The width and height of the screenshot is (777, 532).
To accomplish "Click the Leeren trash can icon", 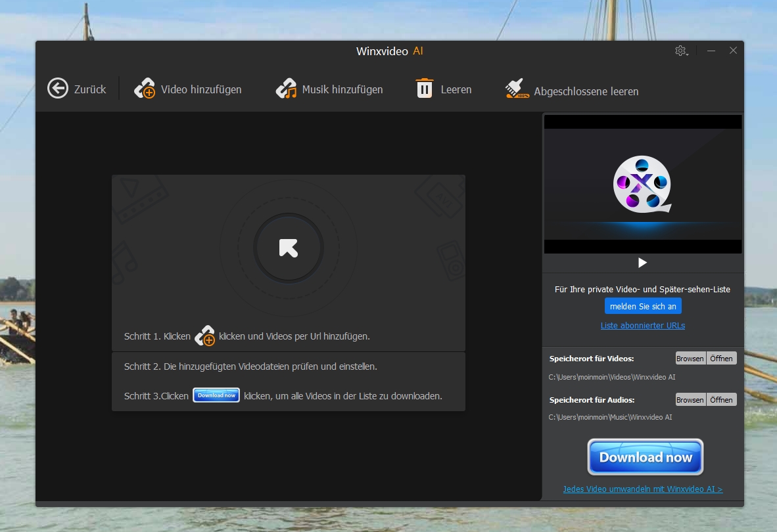I will tap(425, 88).
